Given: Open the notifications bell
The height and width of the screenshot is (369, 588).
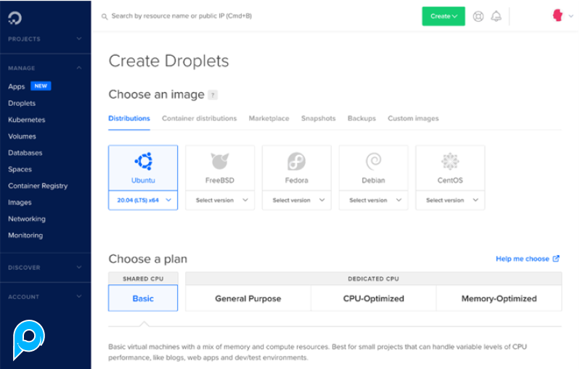Looking at the screenshot, I should click(x=497, y=16).
